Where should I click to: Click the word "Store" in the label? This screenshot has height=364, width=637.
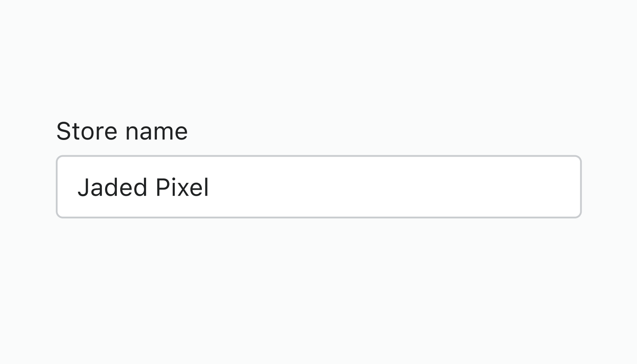pos(87,131)
